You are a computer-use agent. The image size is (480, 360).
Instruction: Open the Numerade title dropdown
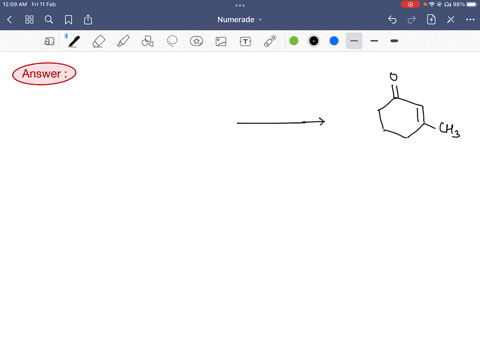(x=240, y=20)
